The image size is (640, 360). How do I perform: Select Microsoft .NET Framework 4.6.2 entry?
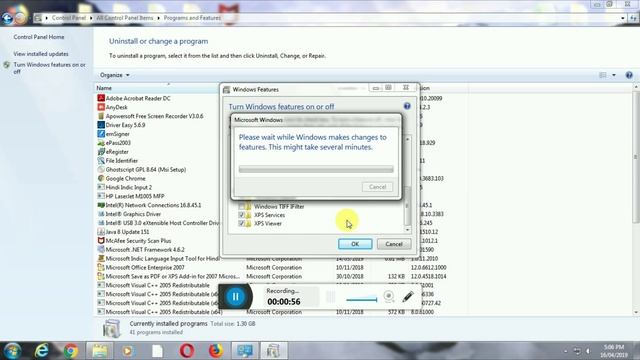click(x=145, y=250)
